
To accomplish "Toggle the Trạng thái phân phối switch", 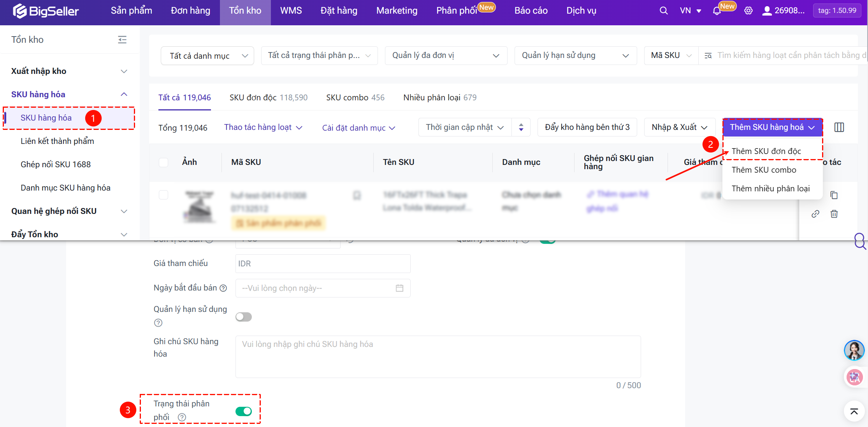I will [244, 411].
